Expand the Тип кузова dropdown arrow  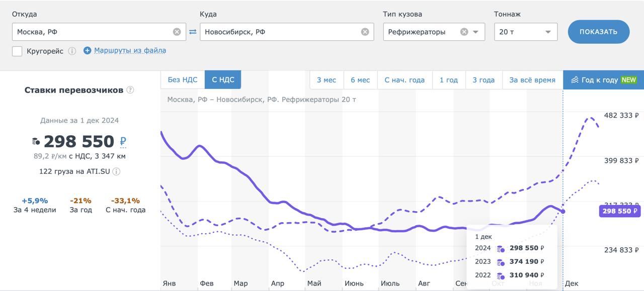[475, 32]
